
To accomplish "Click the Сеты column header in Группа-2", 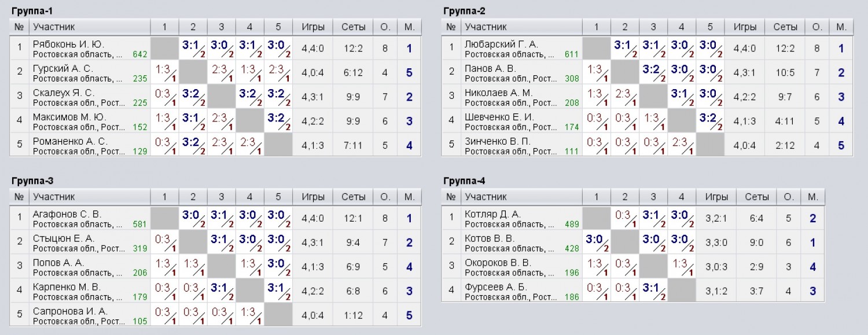I will (x=785, y=27).
